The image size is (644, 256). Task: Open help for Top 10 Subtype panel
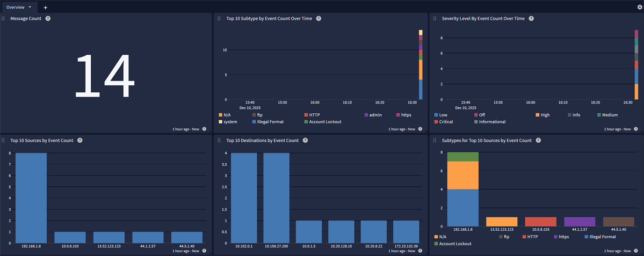[319, 18]
